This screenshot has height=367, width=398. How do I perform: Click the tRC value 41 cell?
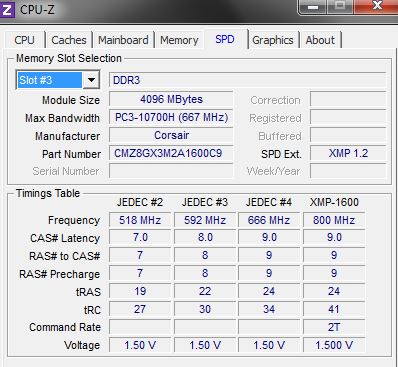point(334,310)
